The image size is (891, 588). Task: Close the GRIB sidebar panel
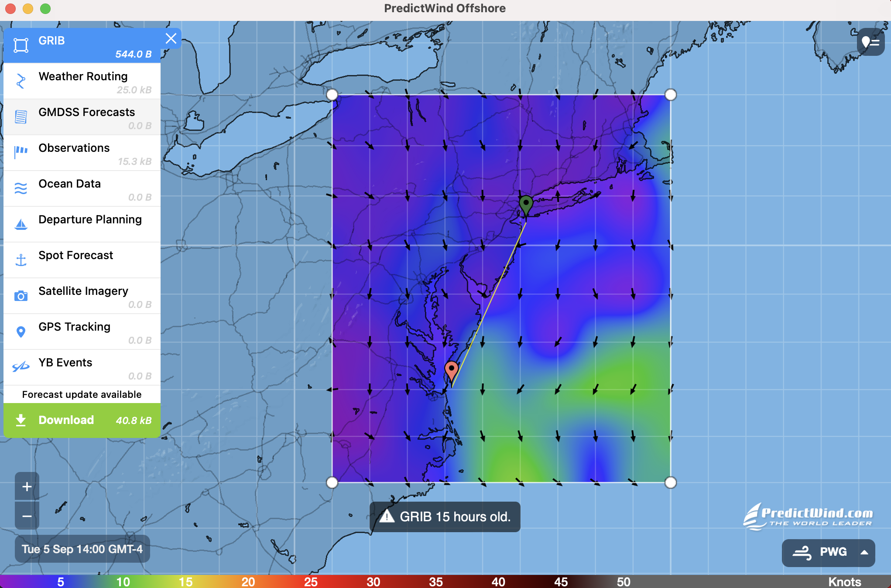[171, 39]
